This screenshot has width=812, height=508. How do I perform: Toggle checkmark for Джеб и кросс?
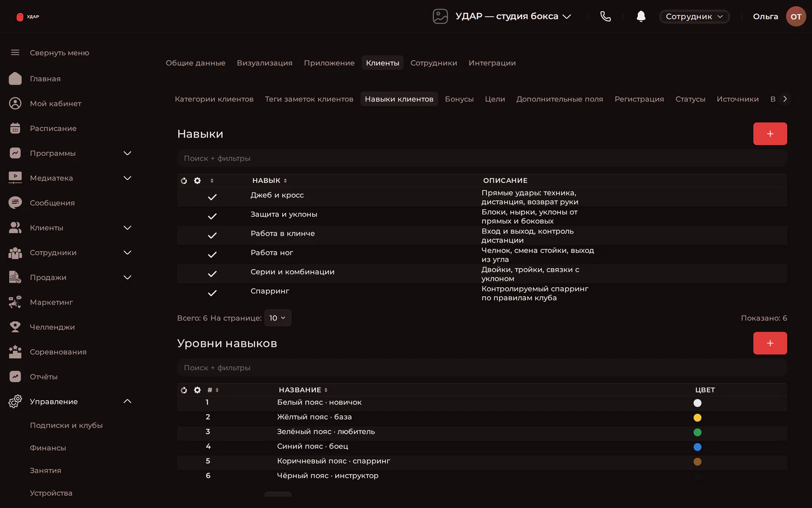point(212,197)
